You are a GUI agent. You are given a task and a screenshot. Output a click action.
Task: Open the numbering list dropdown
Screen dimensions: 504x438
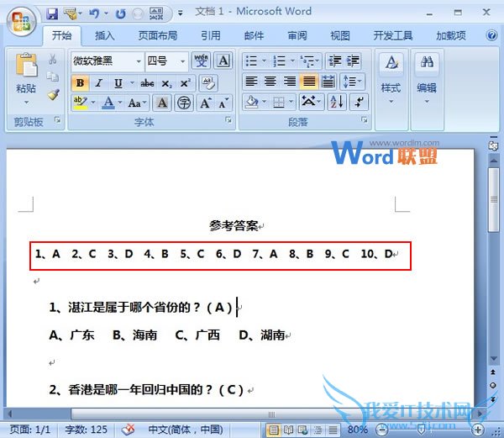[x=292, y=61]
